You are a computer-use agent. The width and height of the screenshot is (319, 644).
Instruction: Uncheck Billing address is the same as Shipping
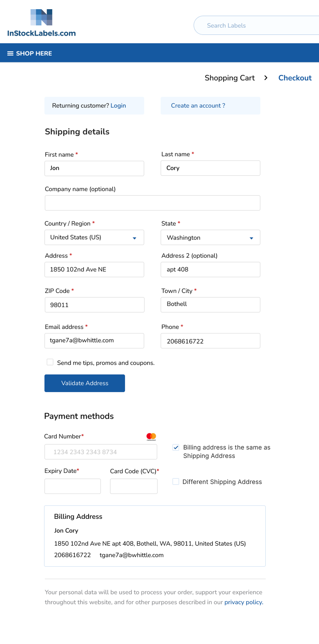coord(176,447)
